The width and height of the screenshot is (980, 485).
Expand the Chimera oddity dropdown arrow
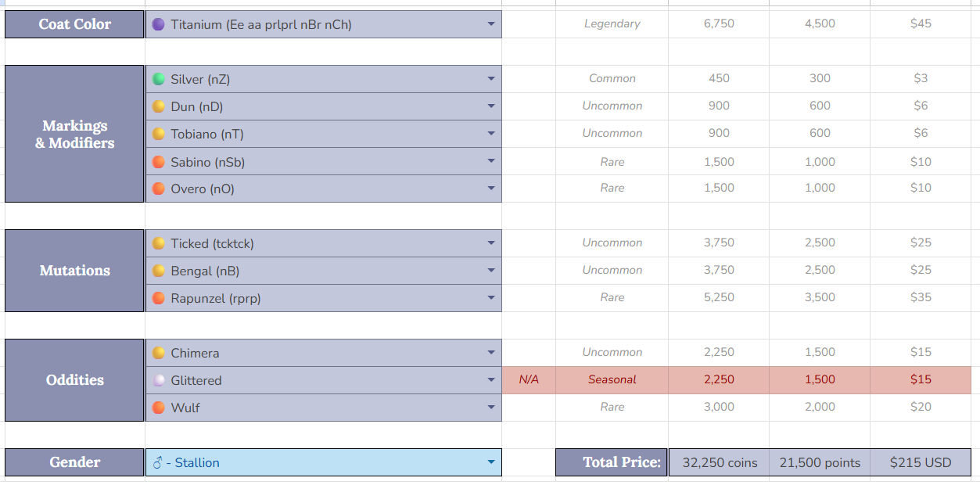(490, 353)
